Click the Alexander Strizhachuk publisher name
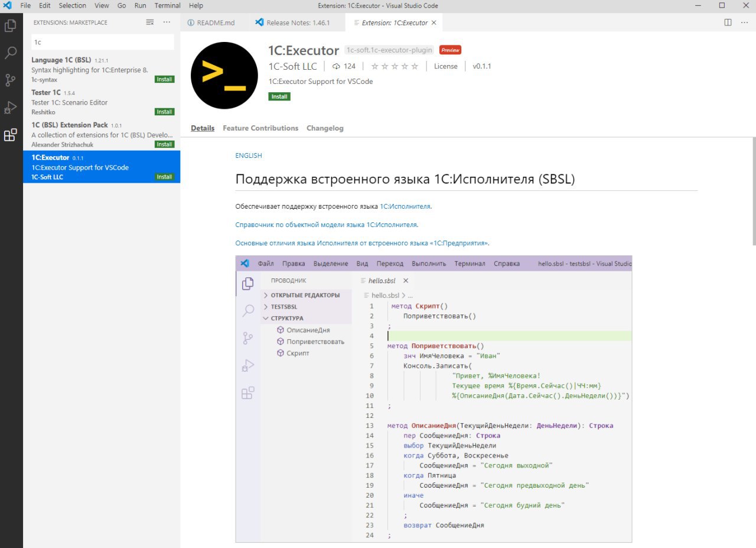This screenshot has height=548, width=756. [x=62, y=145]
